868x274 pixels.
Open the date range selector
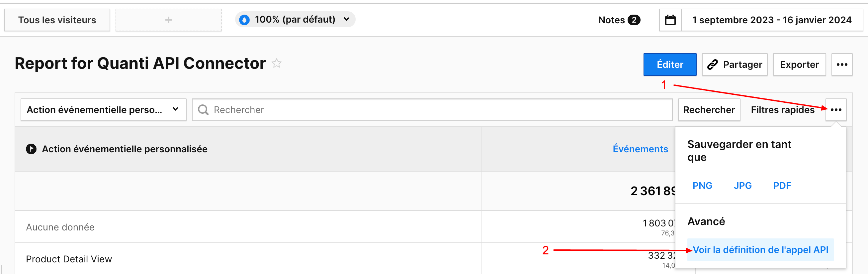pyautogui.click(x=772, y=20)
